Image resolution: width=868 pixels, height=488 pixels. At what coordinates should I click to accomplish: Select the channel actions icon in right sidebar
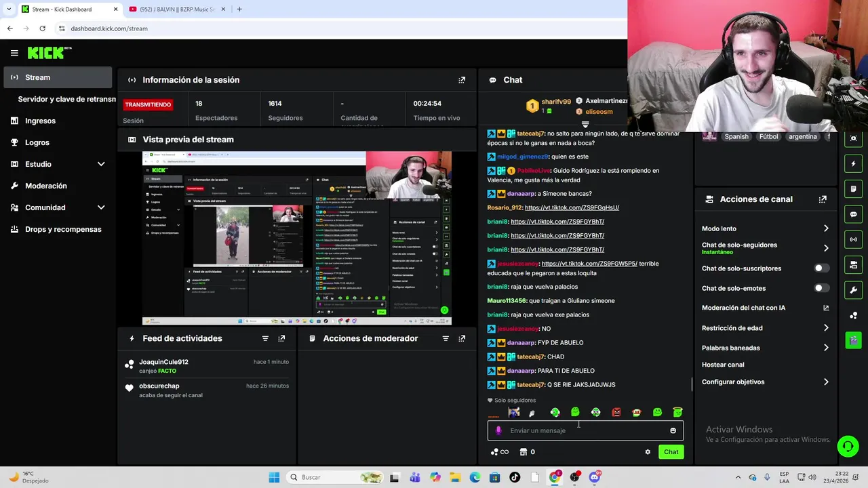pyautogui.click(x=853, y=264)
